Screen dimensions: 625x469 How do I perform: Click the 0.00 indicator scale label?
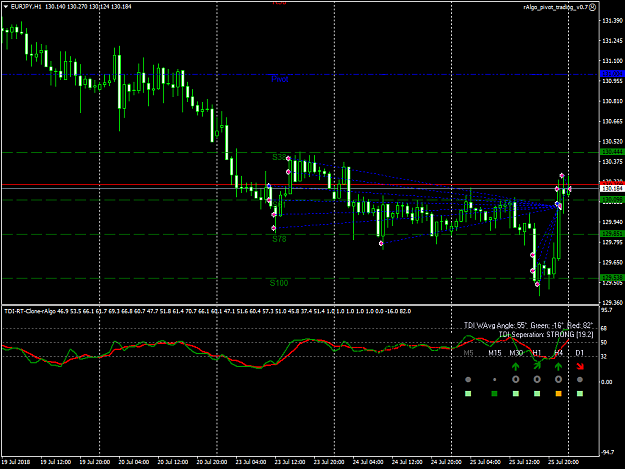click(606, 382)
